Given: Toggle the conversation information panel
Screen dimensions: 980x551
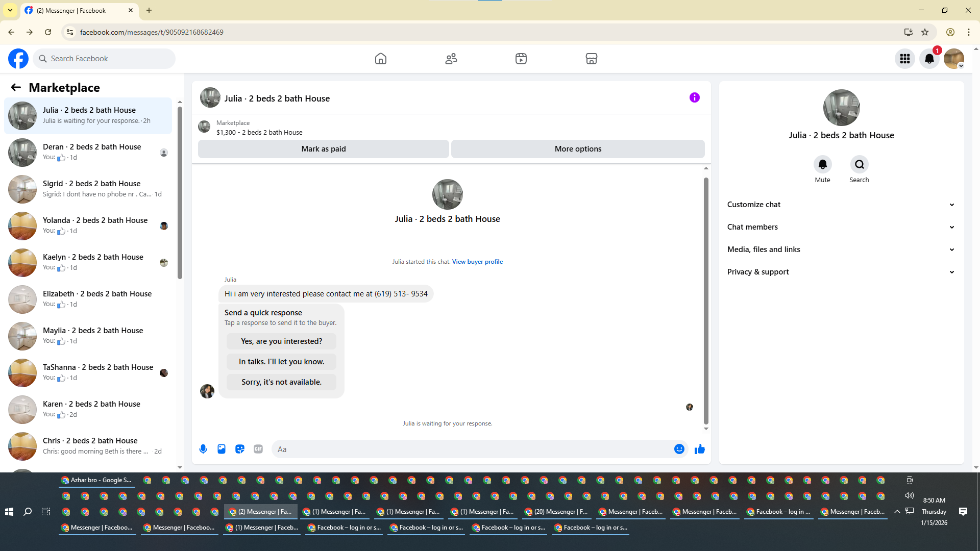Looking at the screenshot, I should pos(695,97).
